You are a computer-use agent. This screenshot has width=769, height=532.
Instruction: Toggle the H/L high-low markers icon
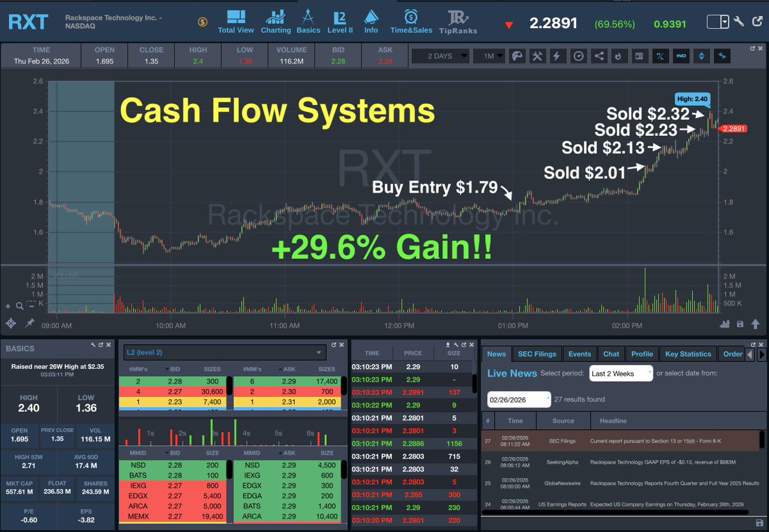click(660, 56)
